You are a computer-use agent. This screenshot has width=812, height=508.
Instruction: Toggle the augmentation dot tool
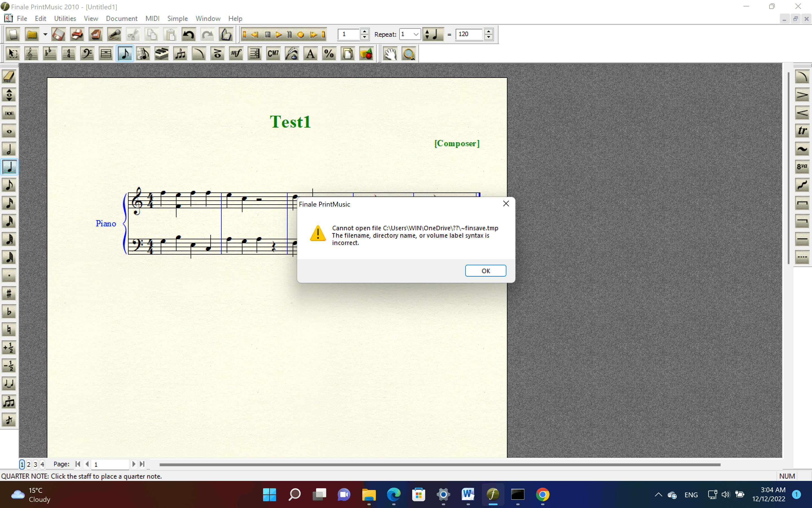pos(9,275)
